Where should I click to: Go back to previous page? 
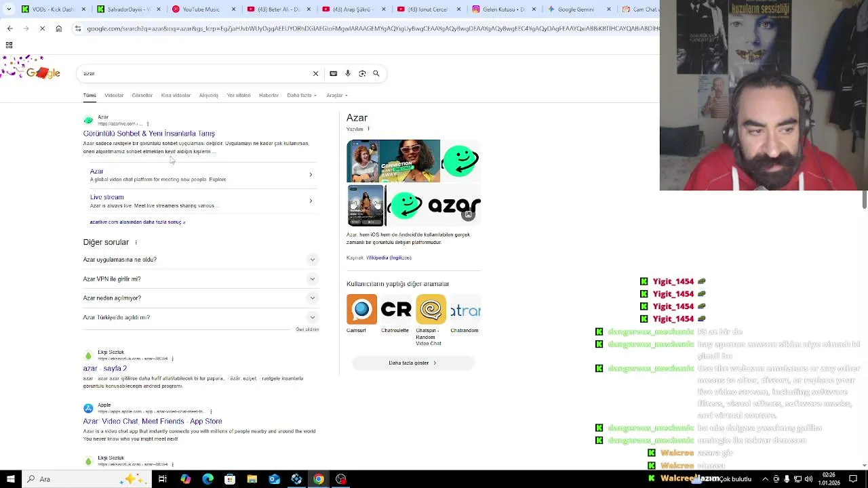9,28
